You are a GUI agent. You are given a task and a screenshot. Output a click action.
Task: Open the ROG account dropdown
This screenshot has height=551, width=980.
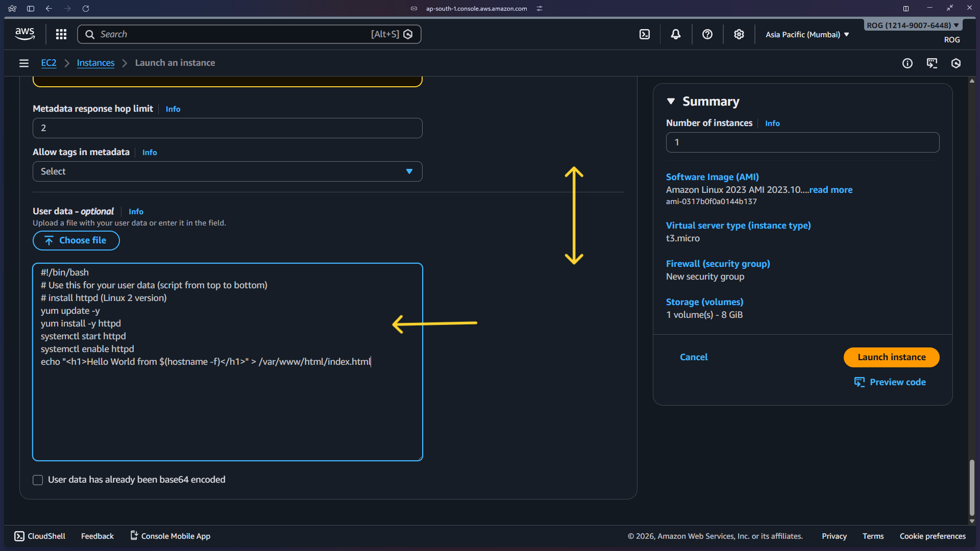click(912, 24)
